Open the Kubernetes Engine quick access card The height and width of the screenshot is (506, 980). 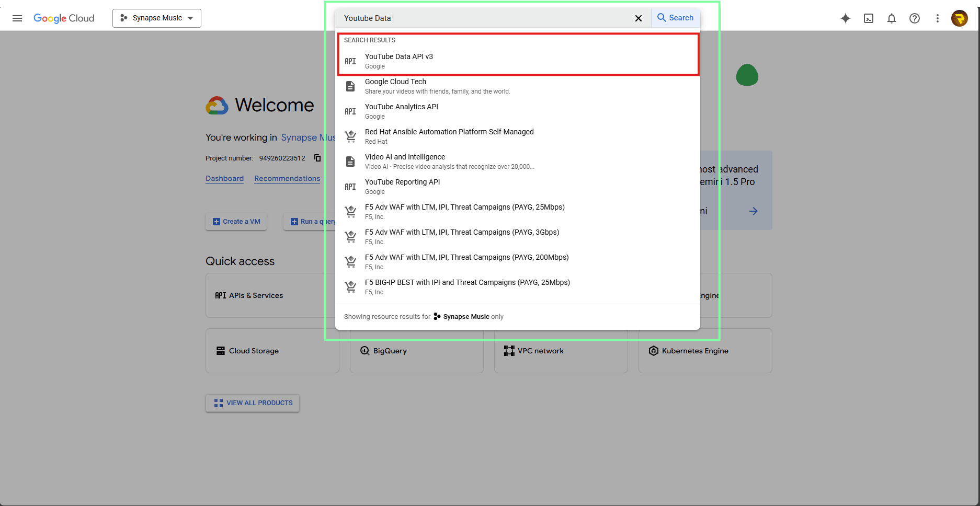coord(705,351)
